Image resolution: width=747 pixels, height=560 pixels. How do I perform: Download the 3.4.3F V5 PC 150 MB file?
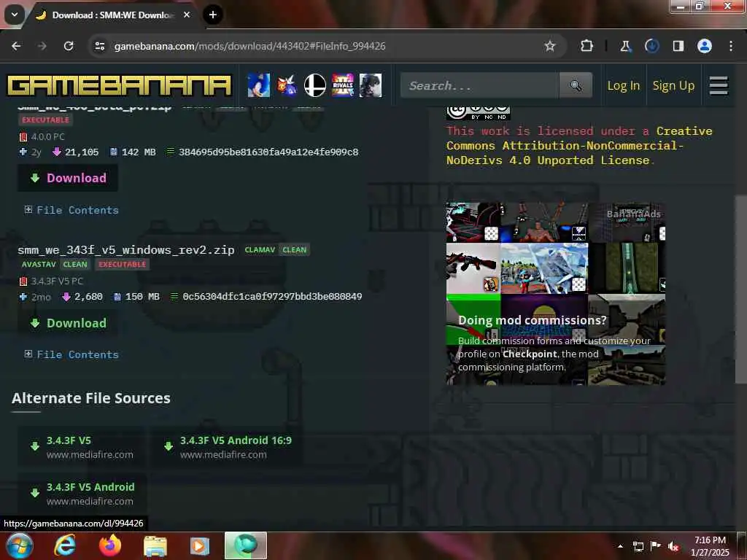click(x=68, y=323)
